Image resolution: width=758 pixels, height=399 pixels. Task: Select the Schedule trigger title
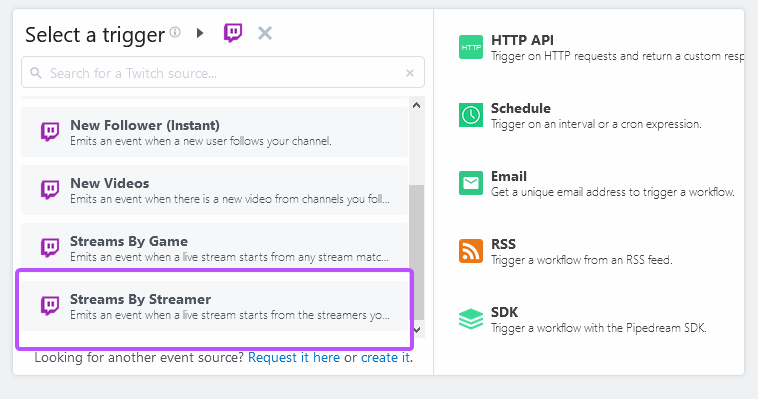tap(521, 108)
